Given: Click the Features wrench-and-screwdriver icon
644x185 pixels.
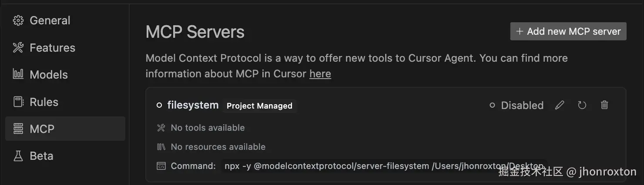Looking at the screenshot, I should pyautogui.click(x=18, y=48).
